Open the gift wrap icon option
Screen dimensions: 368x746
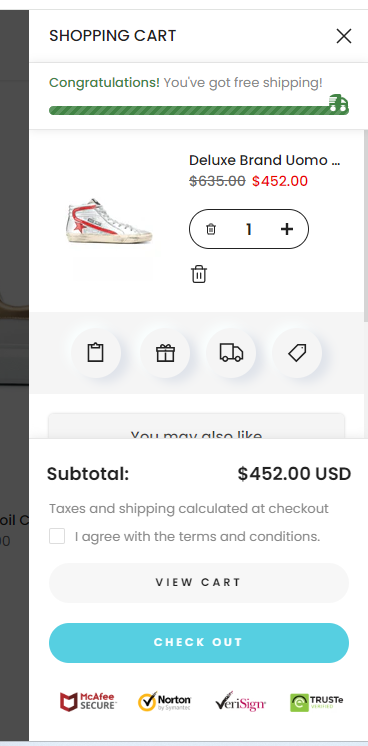165,353
